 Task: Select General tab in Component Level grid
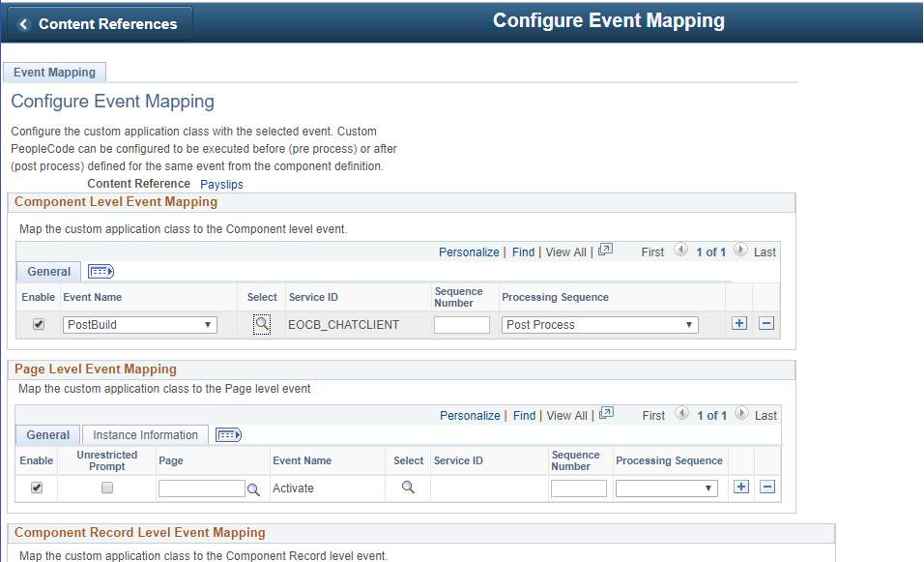pyautogui.click(x=48, y=271)
